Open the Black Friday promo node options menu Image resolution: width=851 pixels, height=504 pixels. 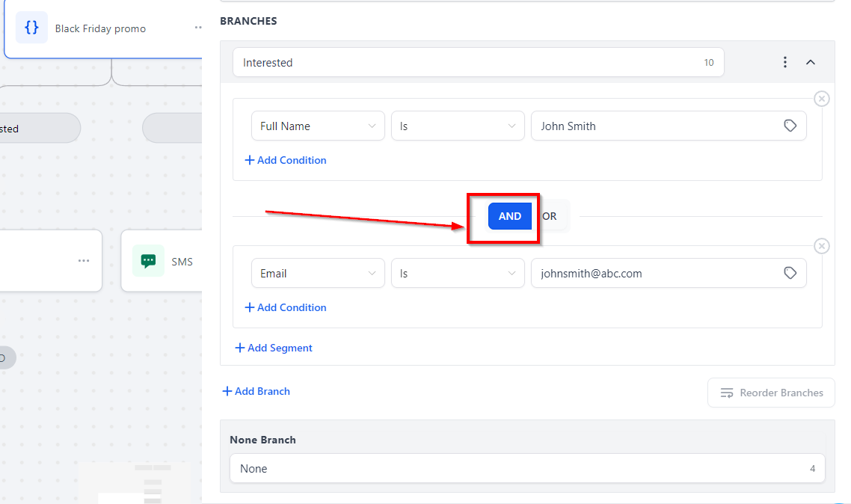click(x=198, y=27)
